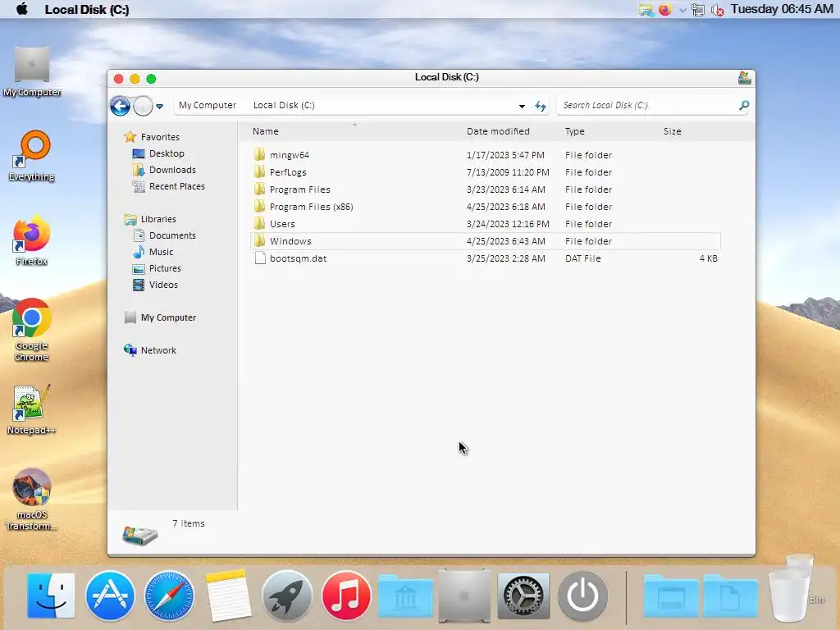Click the Back navigation arrow
The width and height of the screenshot is (840, 630).
click(120, 106)
